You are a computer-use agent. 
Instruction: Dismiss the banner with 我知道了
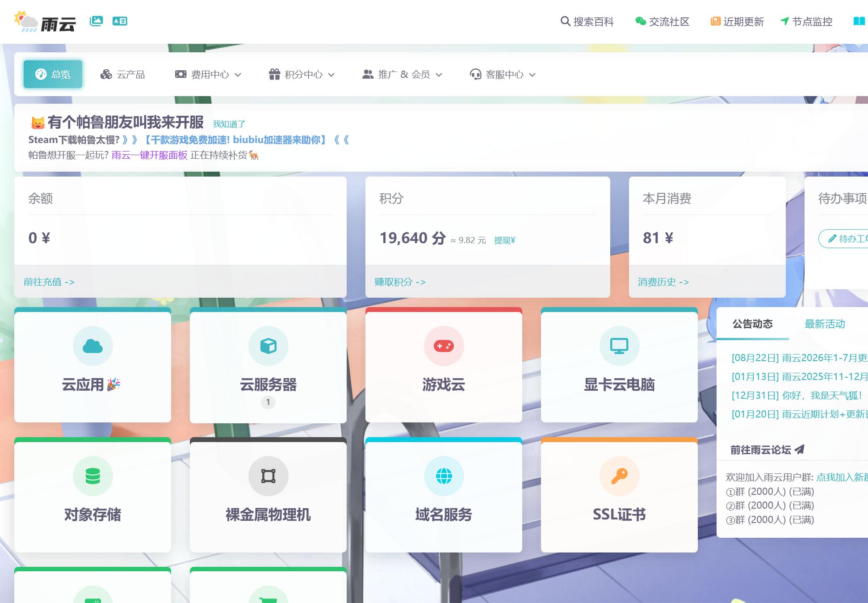[229, 124]
